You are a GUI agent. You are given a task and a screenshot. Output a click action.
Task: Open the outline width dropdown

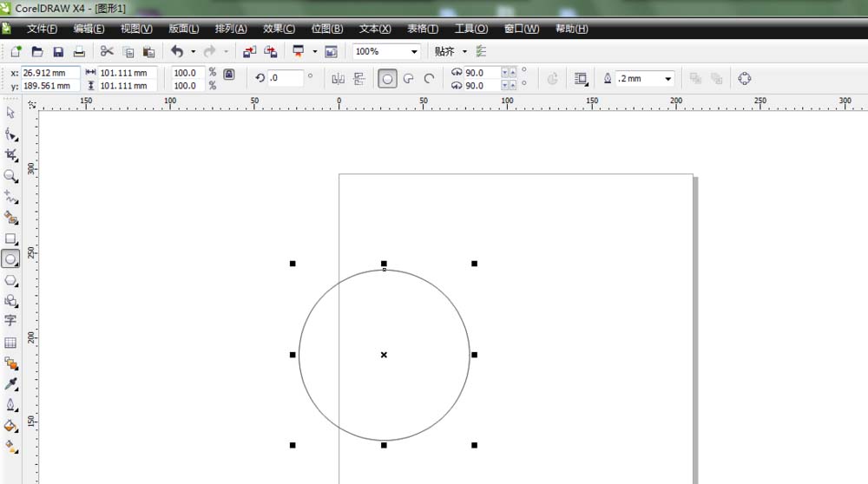point(668,79)
